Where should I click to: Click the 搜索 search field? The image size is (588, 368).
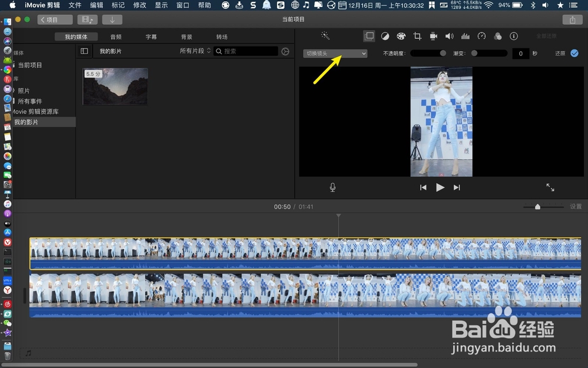click(x=246, y=51)
